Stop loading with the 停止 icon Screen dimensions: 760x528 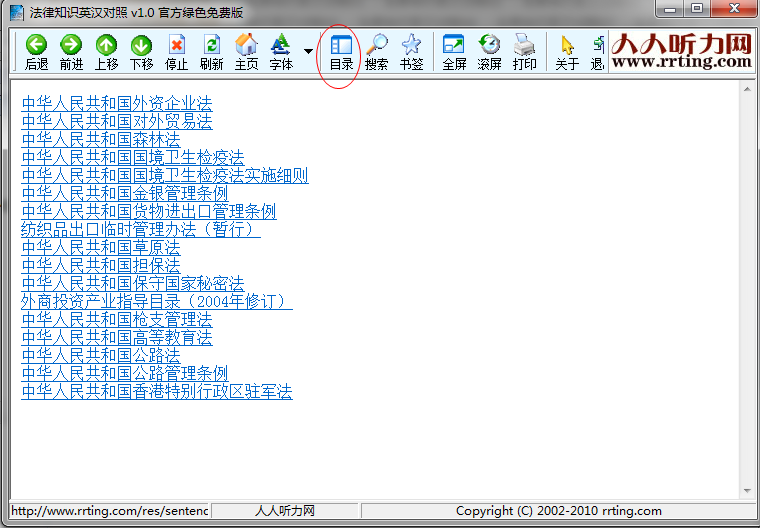pyautogui.click(x=176, y=45)
